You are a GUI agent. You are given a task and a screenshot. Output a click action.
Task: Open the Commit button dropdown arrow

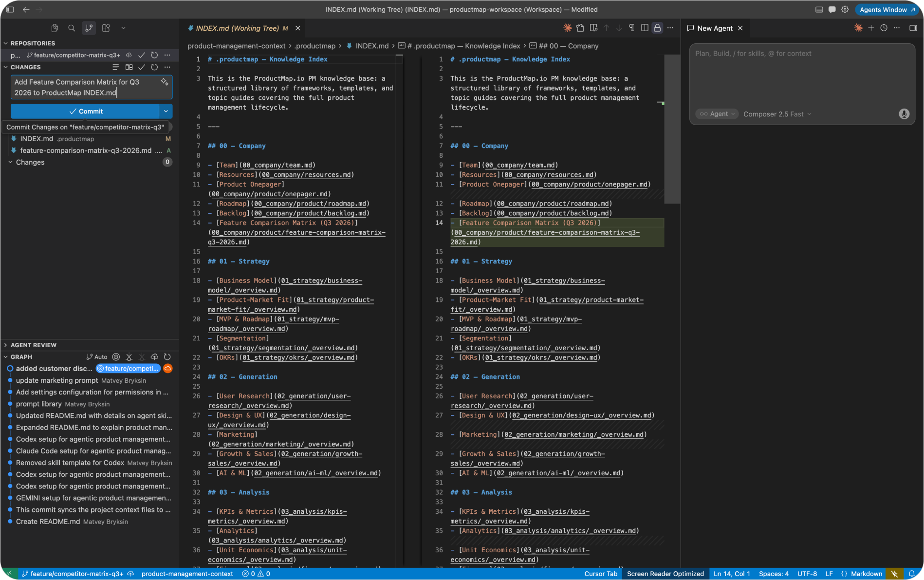coord(166,112)
